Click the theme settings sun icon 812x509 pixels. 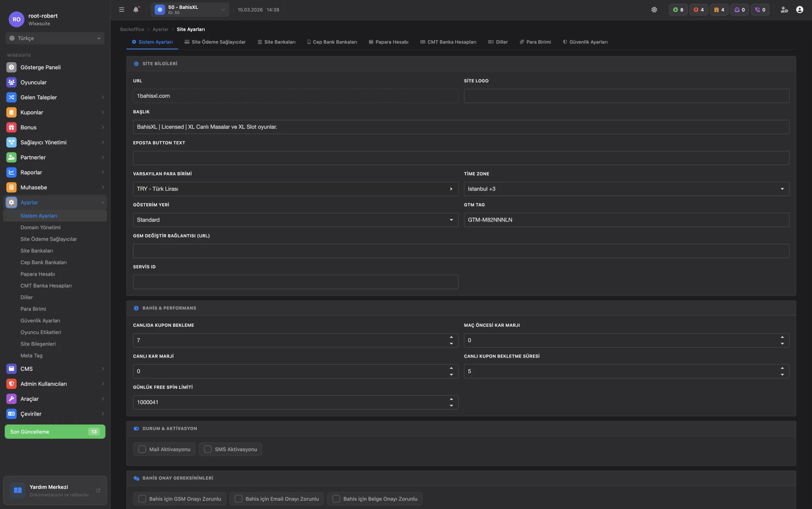[x=654, y=10]
